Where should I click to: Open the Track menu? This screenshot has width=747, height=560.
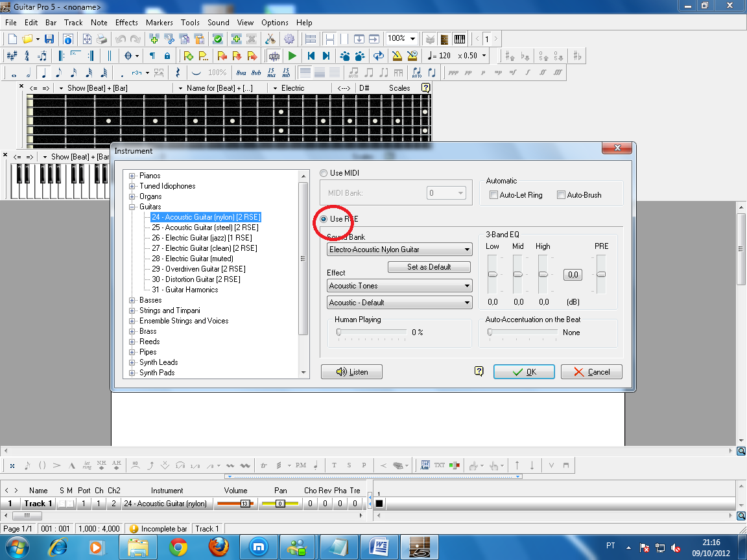[x=73, y=23]
